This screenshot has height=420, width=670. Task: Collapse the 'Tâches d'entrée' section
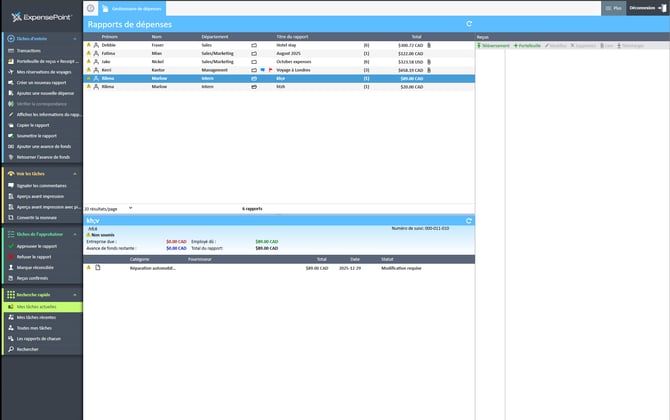point(76,38)
